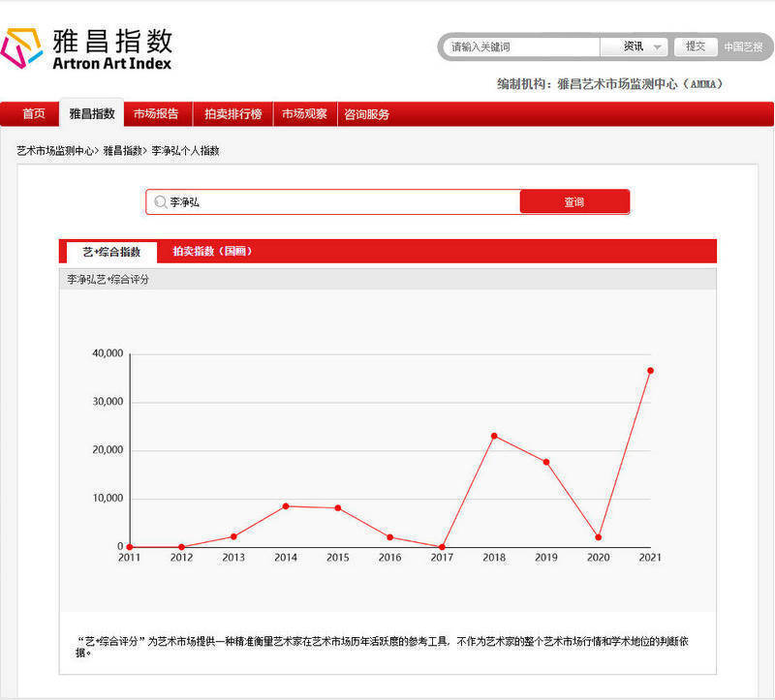Screen dimensions: 775x700
Task: Switch to the 拍卖指数（国画）tab
Action: (x=215, y=251)
